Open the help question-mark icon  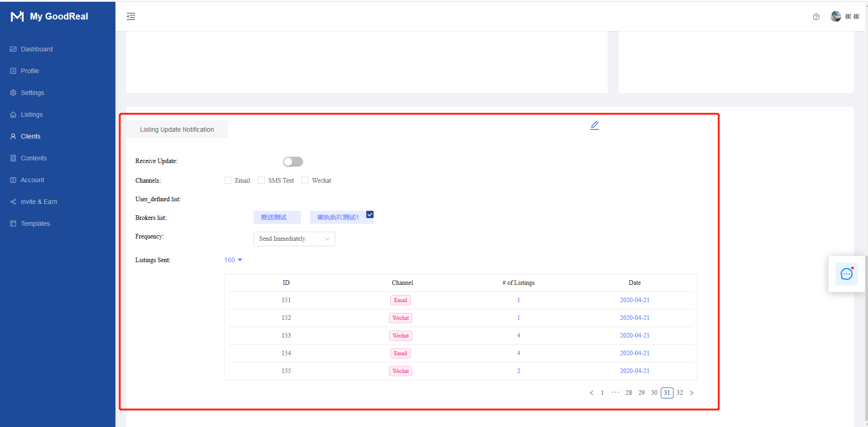click(x=816, y=17)
